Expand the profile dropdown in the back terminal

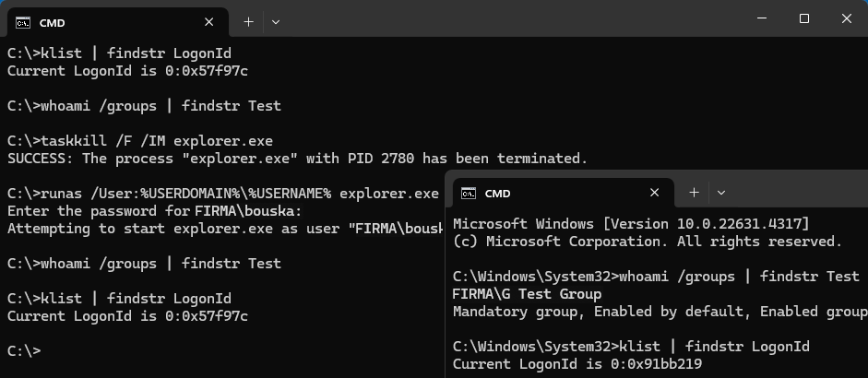point(276,21)
